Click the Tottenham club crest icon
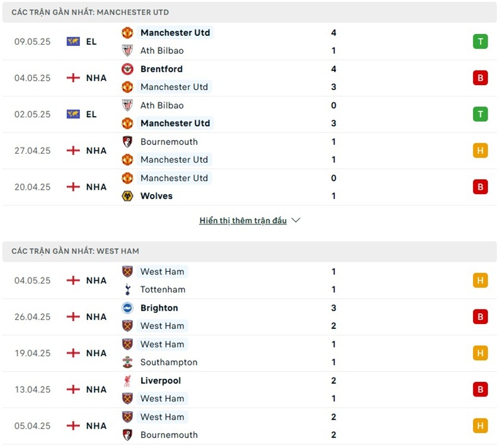The height and width of the screenshot is (445, 504). pyautogui.click(x=127, y=290)
